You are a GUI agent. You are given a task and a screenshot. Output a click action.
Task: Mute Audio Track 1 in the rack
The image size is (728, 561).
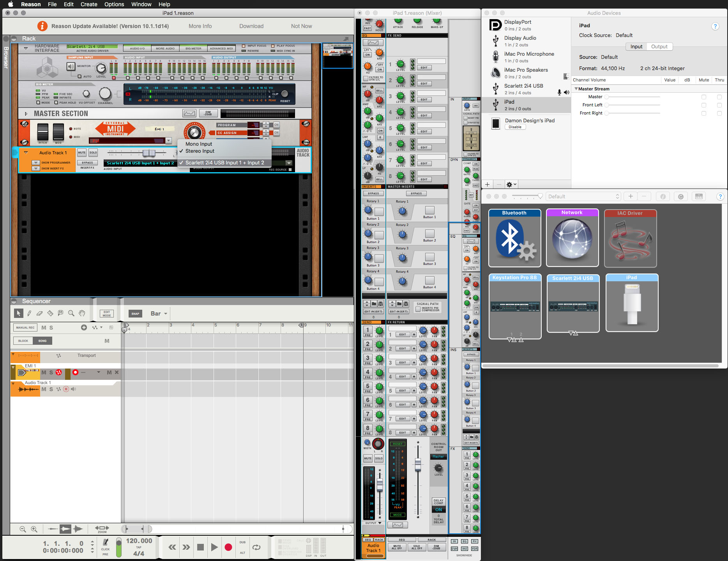click(82, 152)
